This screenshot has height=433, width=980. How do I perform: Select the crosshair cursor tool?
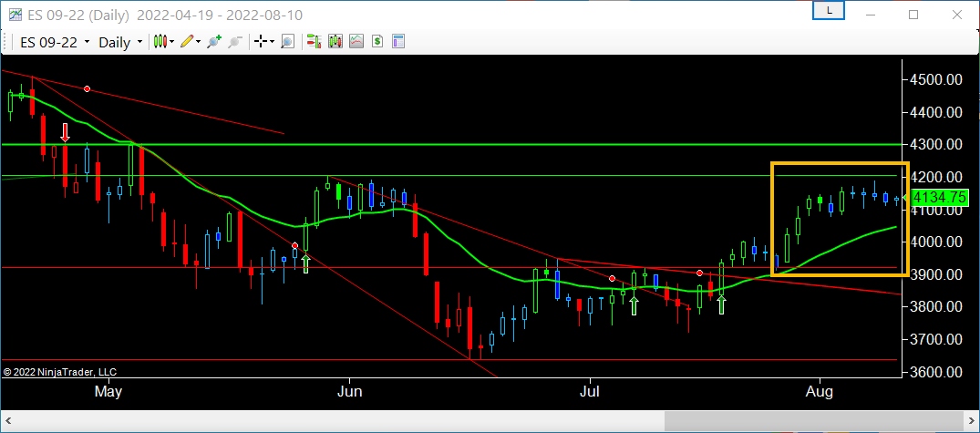pos(261,42)
